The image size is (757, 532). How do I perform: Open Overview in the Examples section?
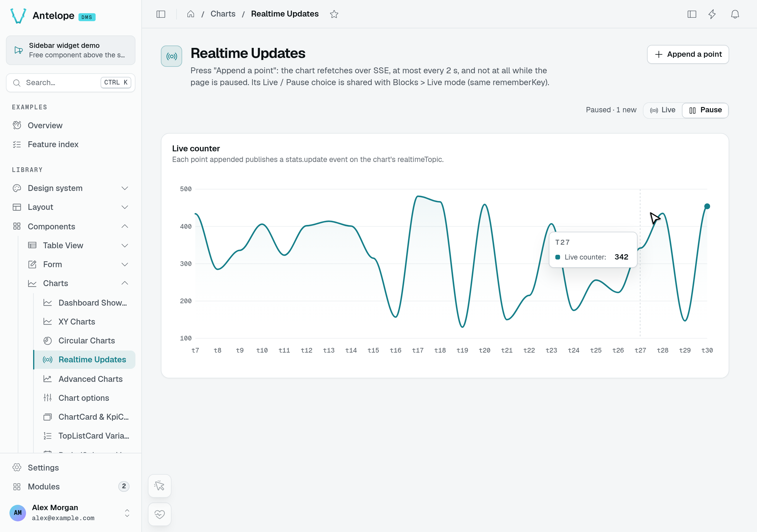tap(71, 125)
